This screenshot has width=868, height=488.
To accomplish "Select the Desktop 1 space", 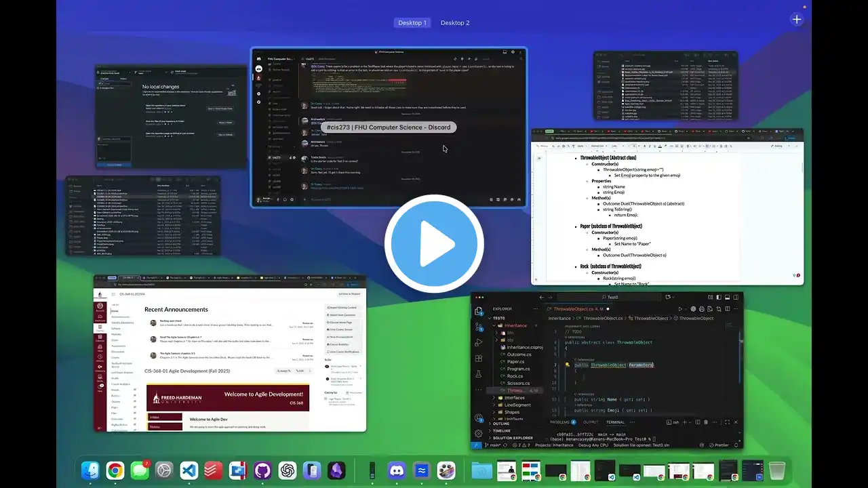I will tap(412, 23).
